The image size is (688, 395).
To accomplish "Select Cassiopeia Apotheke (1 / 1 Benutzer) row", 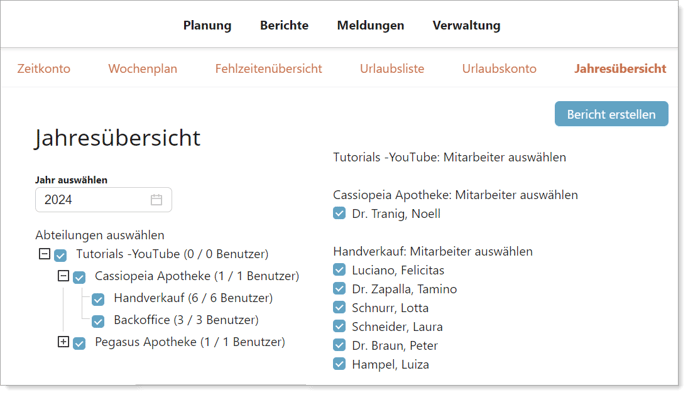I will coord(197,276).
